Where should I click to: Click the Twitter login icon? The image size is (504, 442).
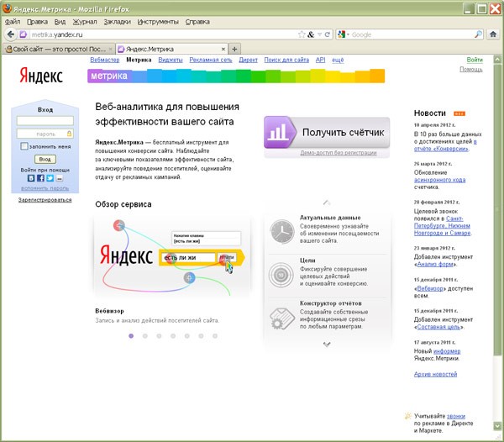pyautogui.click(x=50, y=178)
